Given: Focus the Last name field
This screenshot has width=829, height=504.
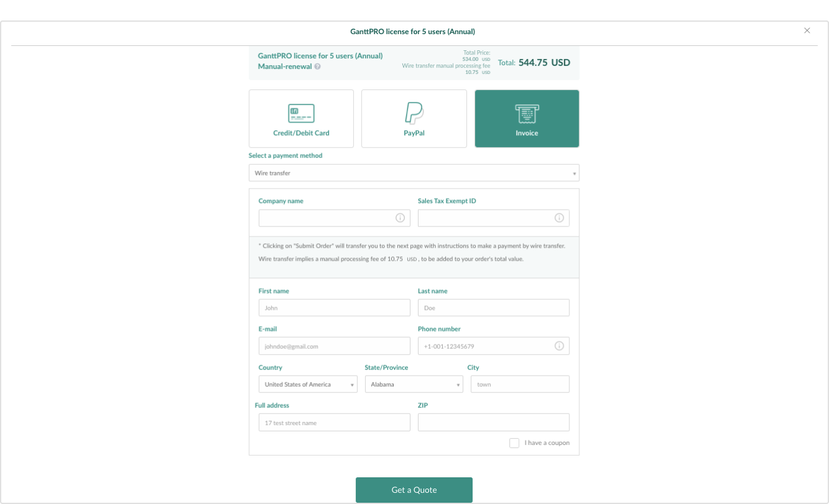Looking at the screenshot, I should coord(494,308).
